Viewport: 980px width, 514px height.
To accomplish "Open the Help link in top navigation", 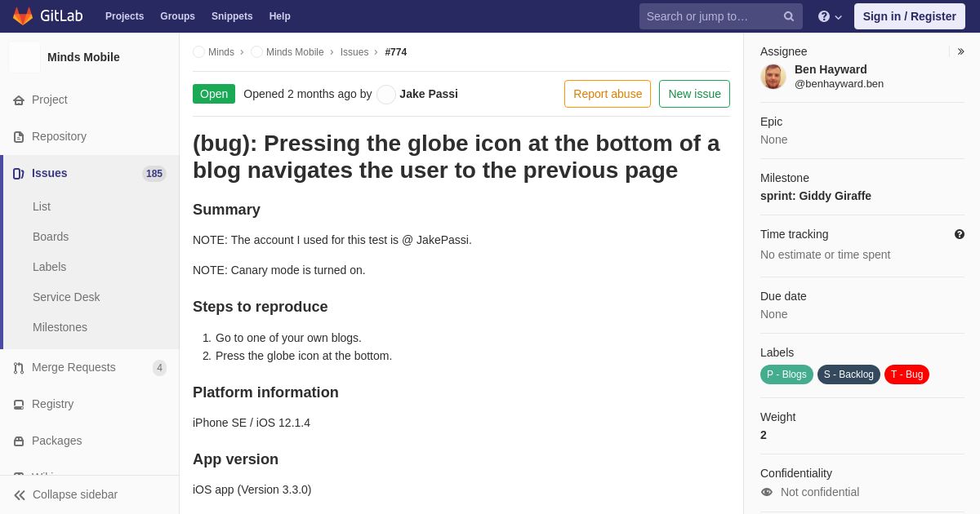I will 280,16.
